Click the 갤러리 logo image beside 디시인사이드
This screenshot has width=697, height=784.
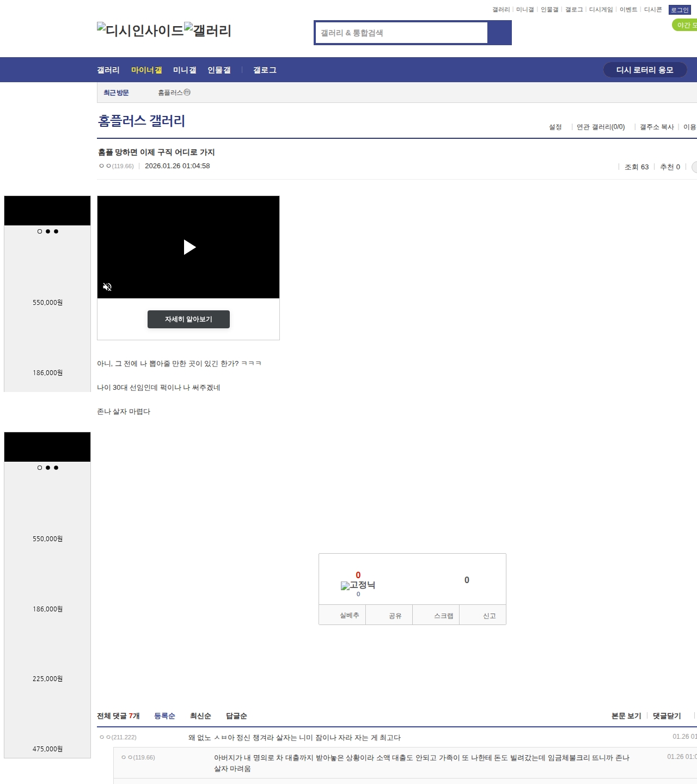click(207, 30)
